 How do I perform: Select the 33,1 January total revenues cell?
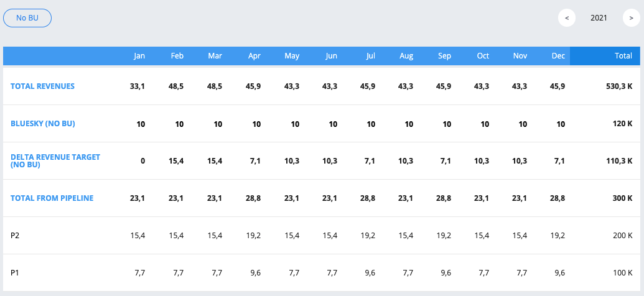point(137,86)
